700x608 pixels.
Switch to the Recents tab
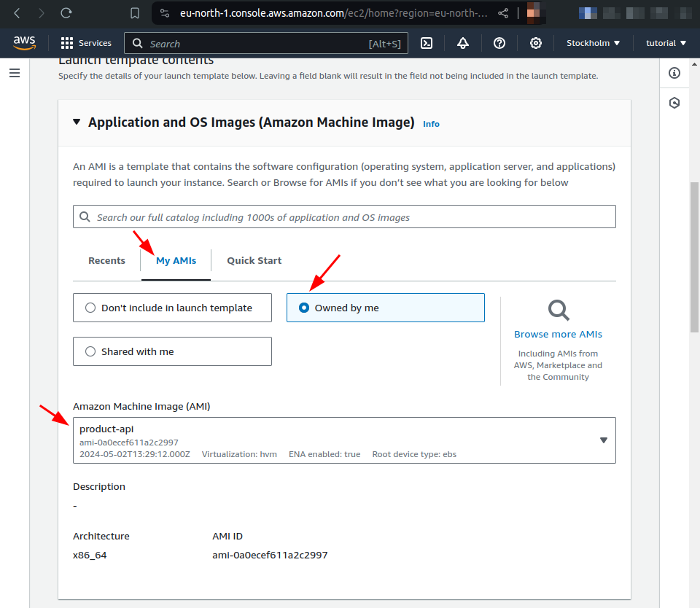click(x=106, y=261)
